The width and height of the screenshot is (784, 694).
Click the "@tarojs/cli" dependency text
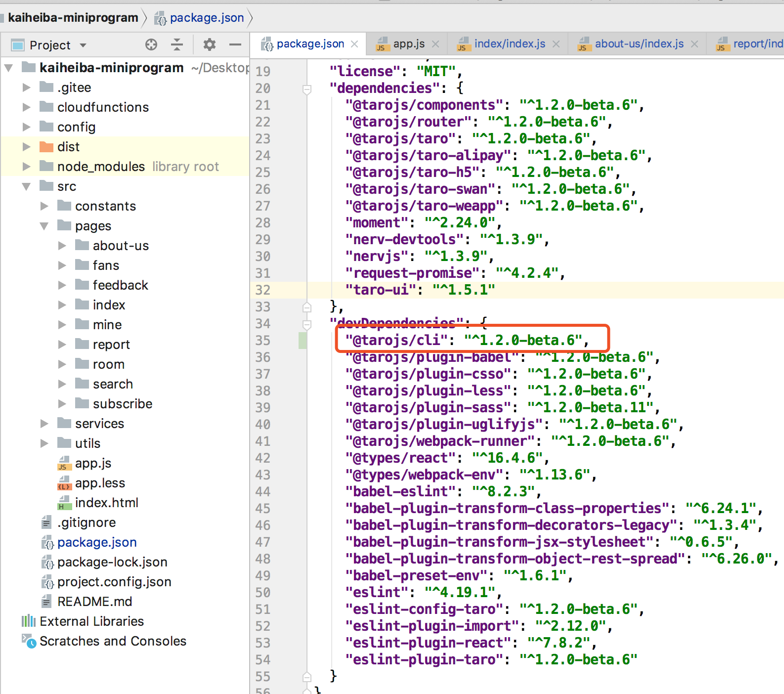(x=397, y=340)
